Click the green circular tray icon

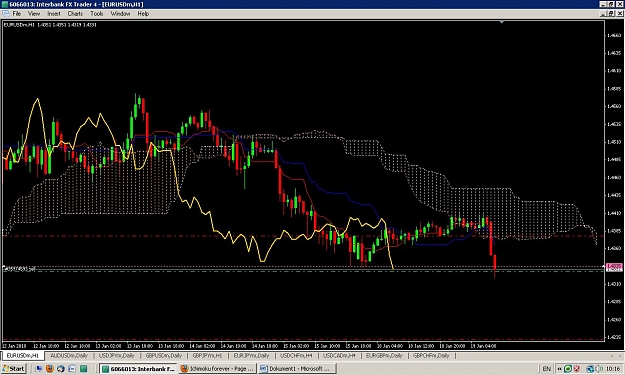coord(568,369)
